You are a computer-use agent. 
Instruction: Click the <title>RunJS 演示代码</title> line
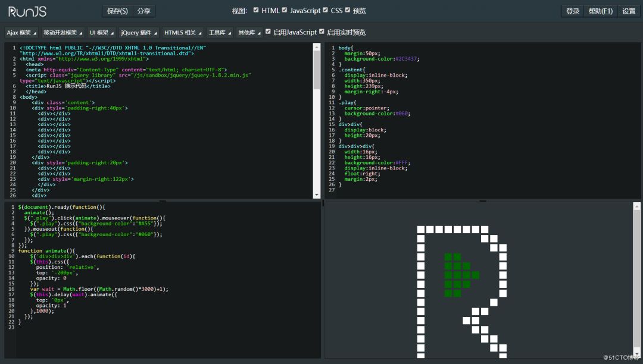click(x=68, y=86)
